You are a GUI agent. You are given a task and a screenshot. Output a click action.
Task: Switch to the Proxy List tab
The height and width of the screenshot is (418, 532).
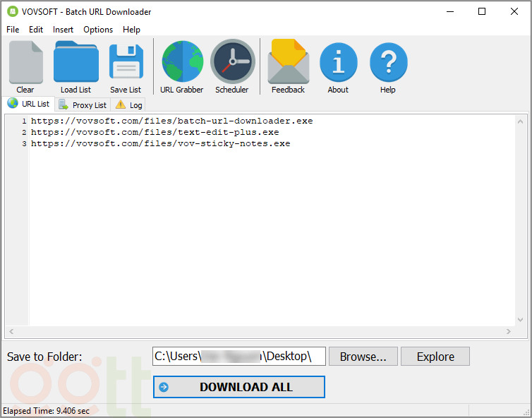tap(83, 104)
